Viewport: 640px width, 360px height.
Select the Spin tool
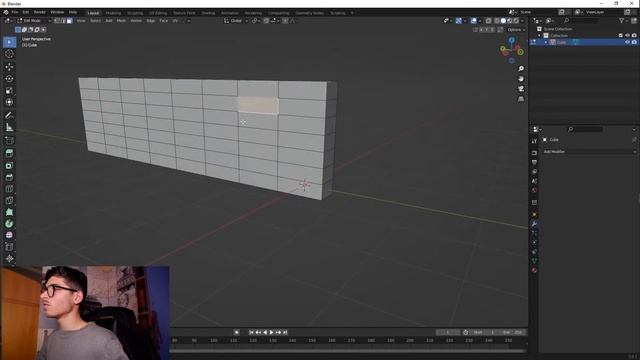(x=9, y=224)
